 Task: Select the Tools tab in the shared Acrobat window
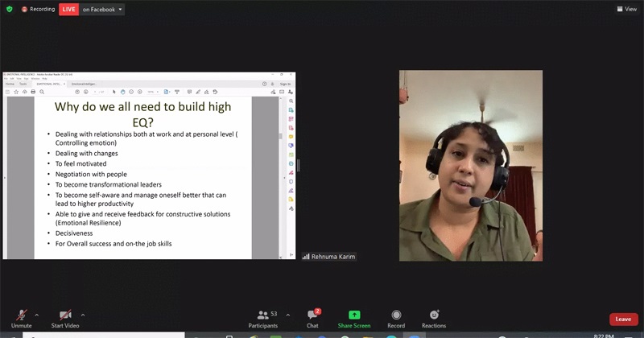tap(23, 84)
